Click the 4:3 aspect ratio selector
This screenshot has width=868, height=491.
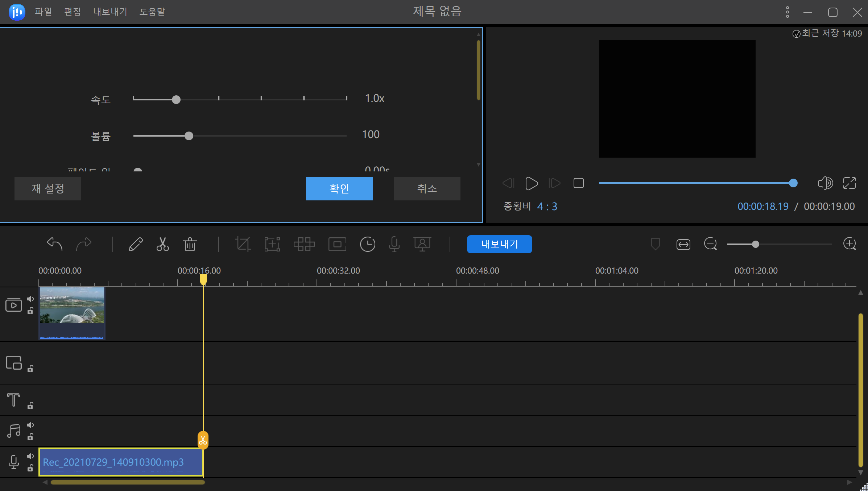pos(547,207)
